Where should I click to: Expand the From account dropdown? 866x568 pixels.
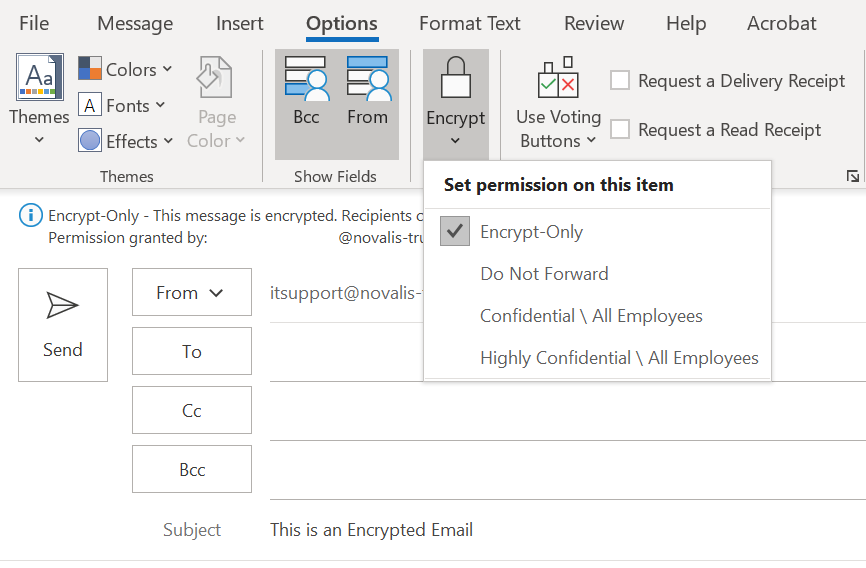(191, 293)
